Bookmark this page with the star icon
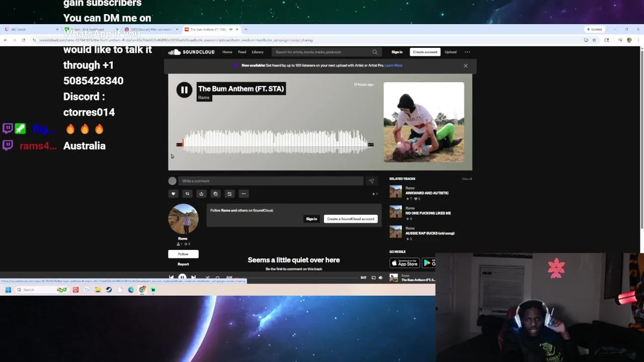Screen dimensions: 644x362 (594, 40)
